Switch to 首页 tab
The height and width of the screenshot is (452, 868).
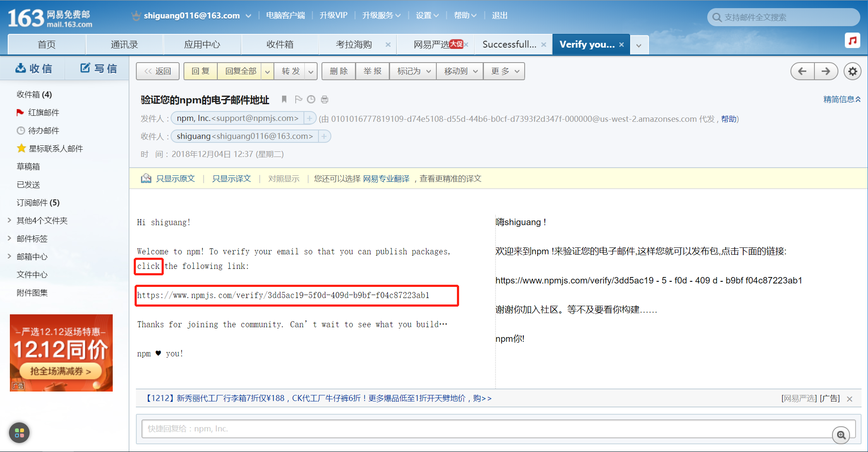[47, 45]
